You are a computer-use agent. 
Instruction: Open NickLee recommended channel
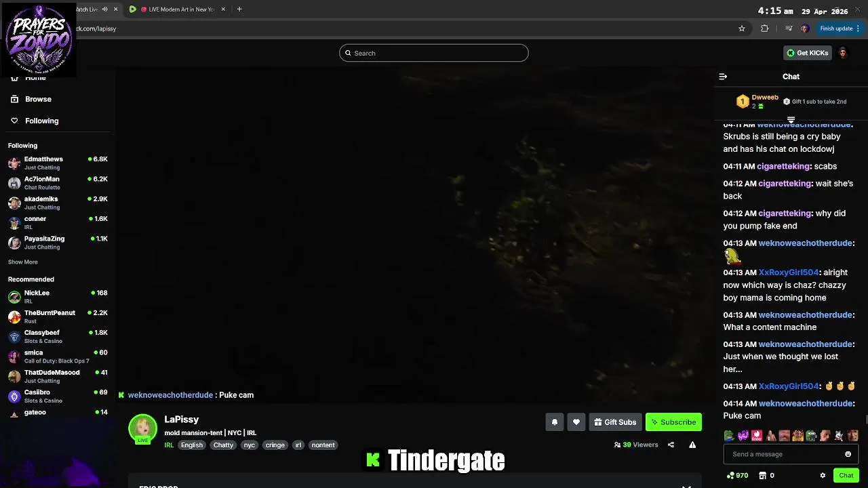(x=58, y=297)
